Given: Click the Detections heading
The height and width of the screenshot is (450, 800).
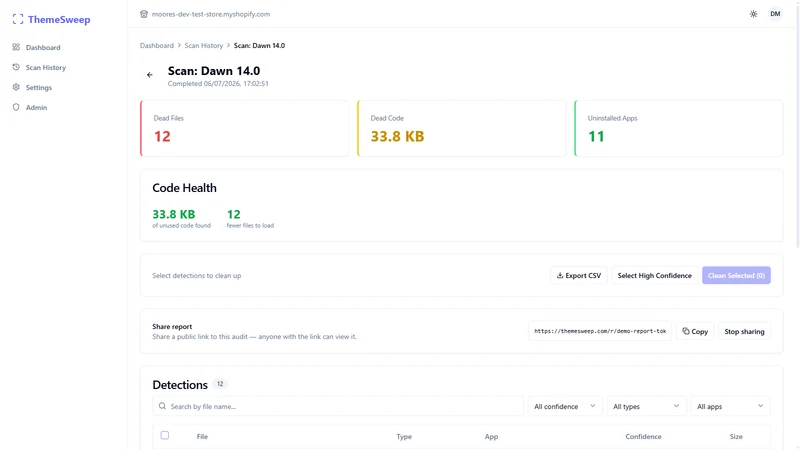Looking at the screenshot, I should (180, 385).
